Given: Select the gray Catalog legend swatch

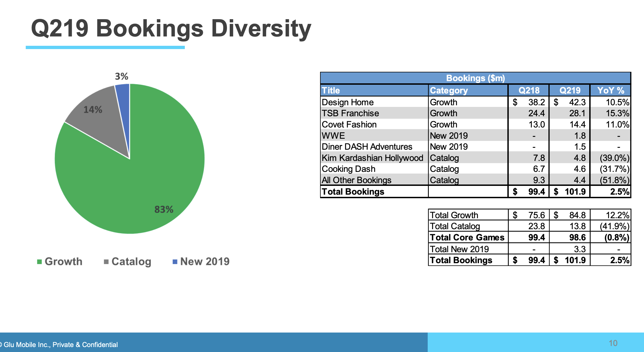Looking at the screenshot, I should [x=106, y=262].
